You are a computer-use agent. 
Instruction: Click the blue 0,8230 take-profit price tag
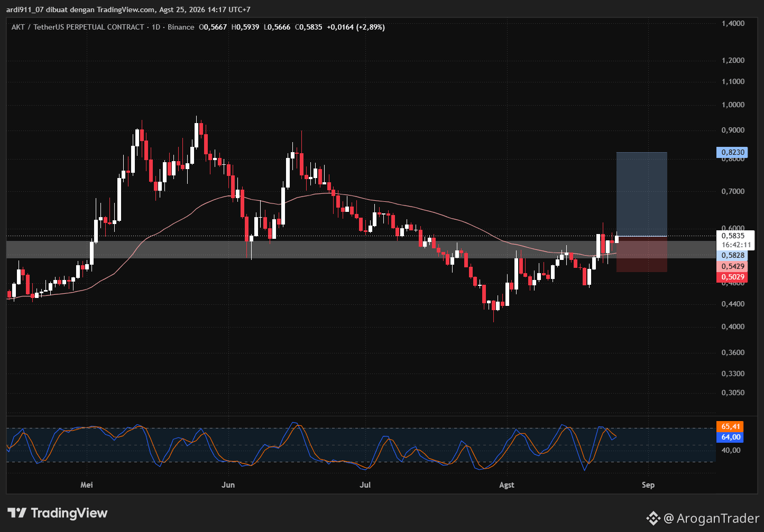732,153
